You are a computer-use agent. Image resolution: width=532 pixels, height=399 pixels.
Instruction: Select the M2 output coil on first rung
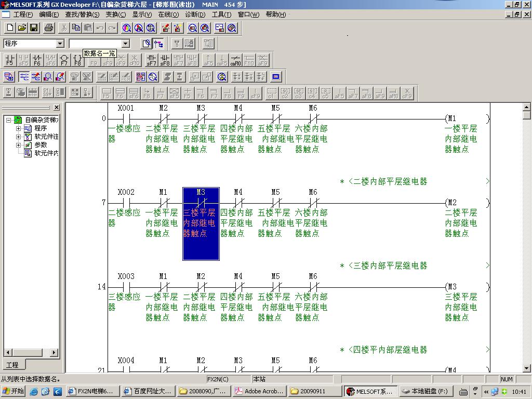coord(452,203)
